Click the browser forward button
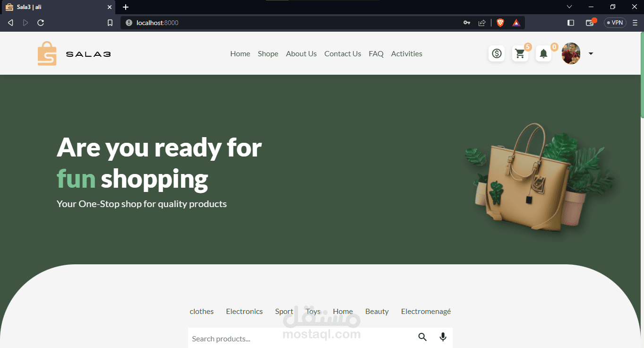The image size is (644, 348). (x=26, y=23)
